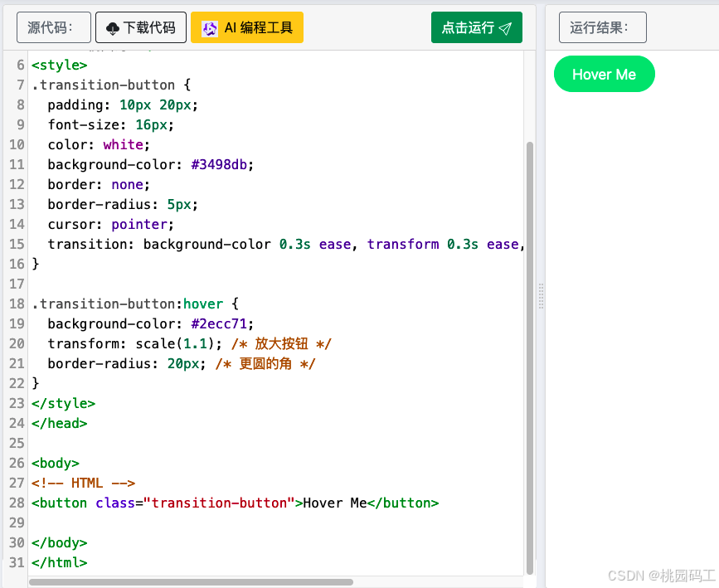Click the 运行结果 label button
This screenshot has width=719, height=588.
(603, 27)
